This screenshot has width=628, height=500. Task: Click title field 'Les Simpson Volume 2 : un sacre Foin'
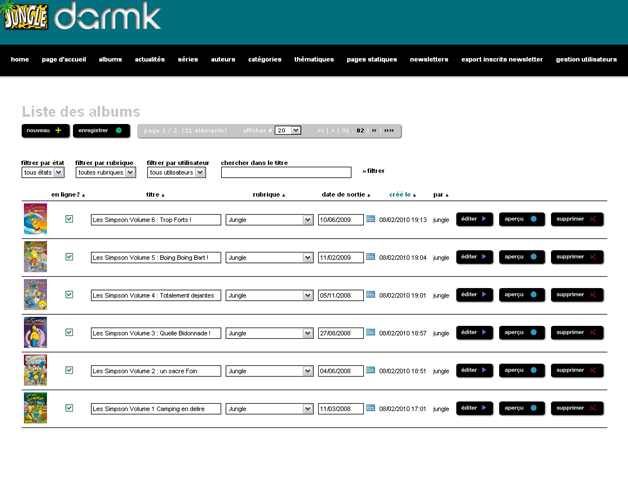pyautogui.click(x=156, y=371)
